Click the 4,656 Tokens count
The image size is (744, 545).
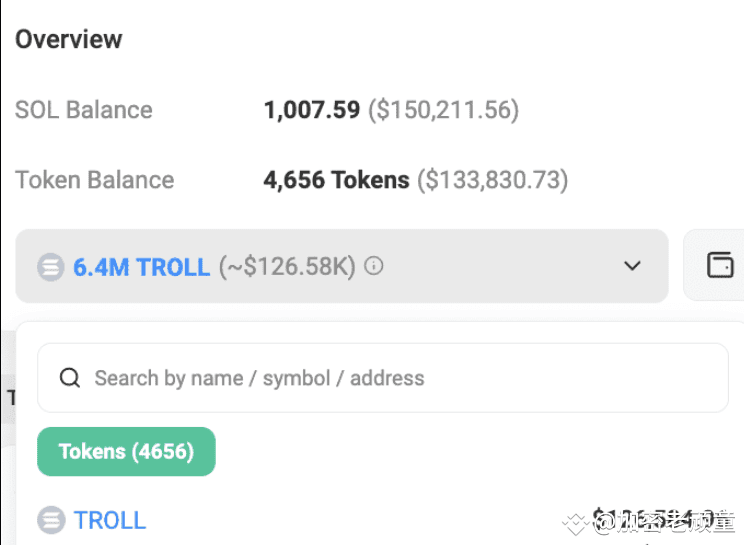pyautogui.click(x=336, y=180)
